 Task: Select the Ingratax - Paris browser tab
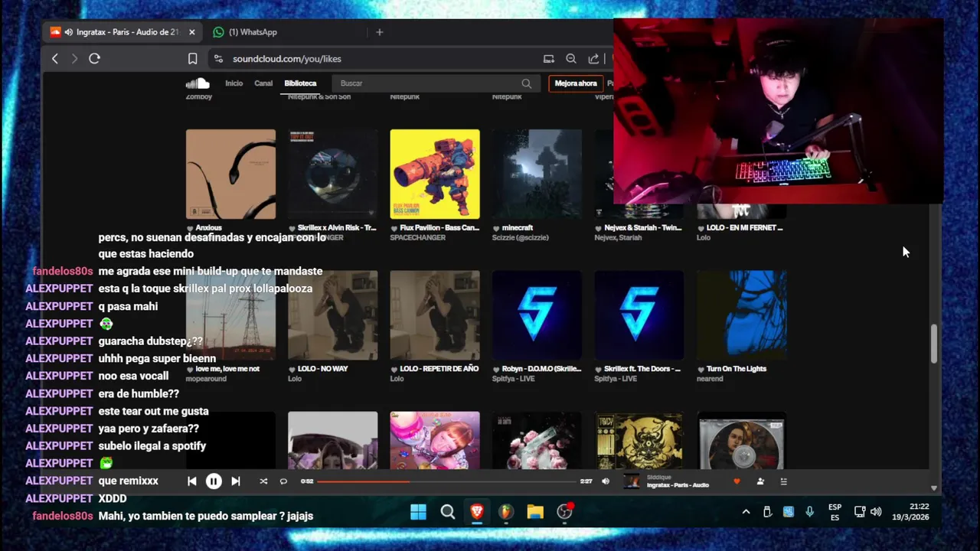tap(122, 32)
